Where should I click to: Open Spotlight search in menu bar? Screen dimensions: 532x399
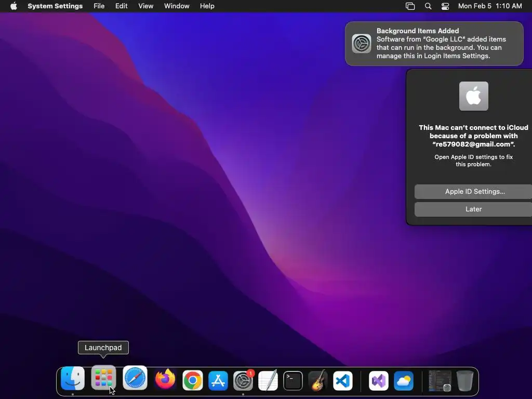tap(428, 6)
